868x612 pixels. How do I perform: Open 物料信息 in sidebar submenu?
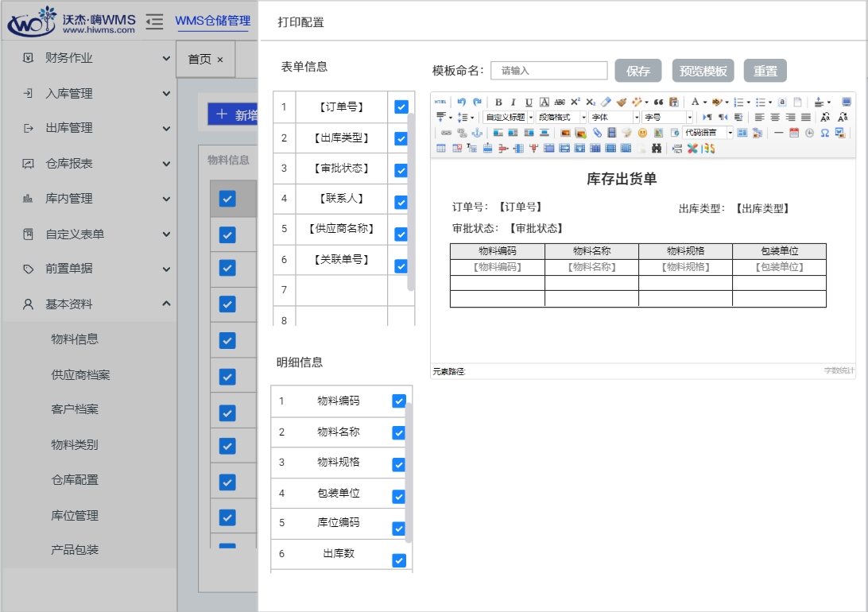(x=75, y=339)
